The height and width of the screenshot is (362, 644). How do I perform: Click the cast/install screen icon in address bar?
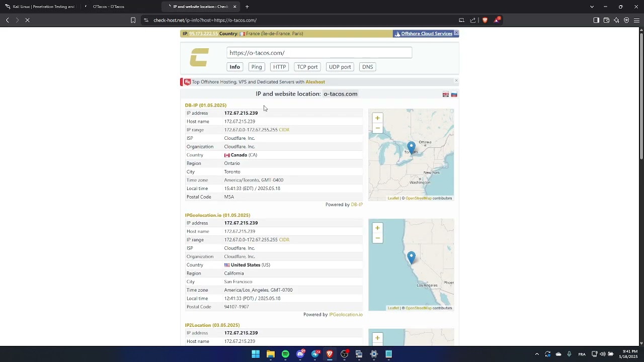461,20
